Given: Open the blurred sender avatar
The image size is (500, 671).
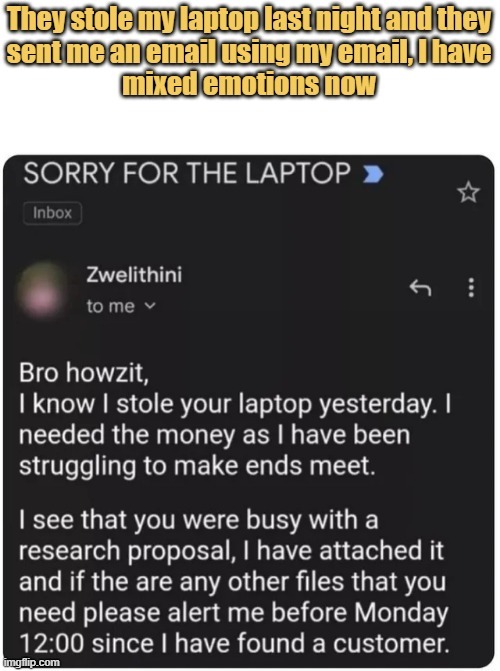Looking at the screenshot, I should tap(42, 290).
